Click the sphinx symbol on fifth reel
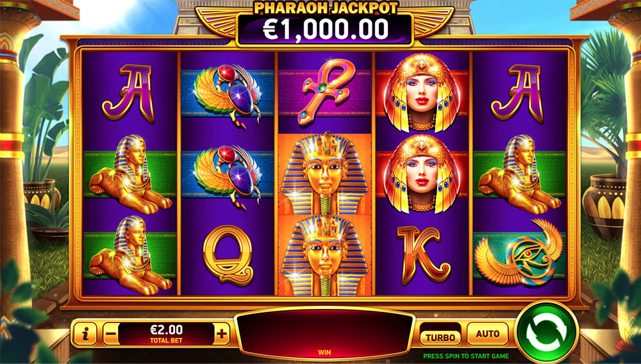Image resolution: width=641 pixels, height=364 pixels. coord(519,174)
